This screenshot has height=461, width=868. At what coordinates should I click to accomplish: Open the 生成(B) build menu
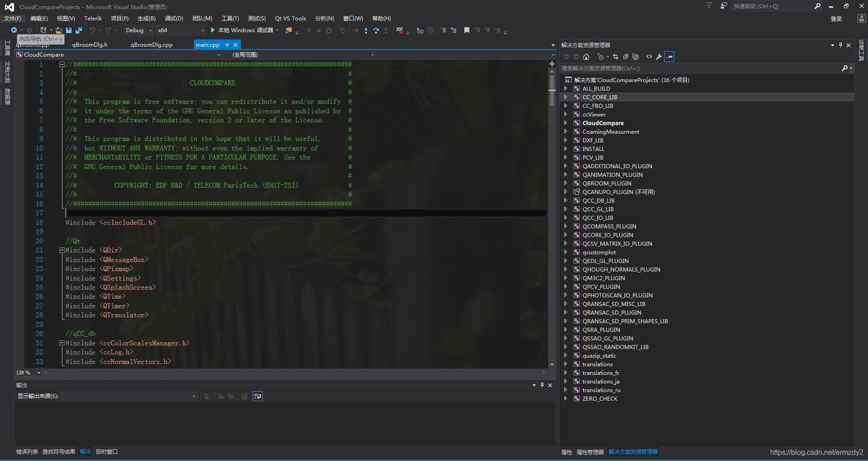point(147,19)
